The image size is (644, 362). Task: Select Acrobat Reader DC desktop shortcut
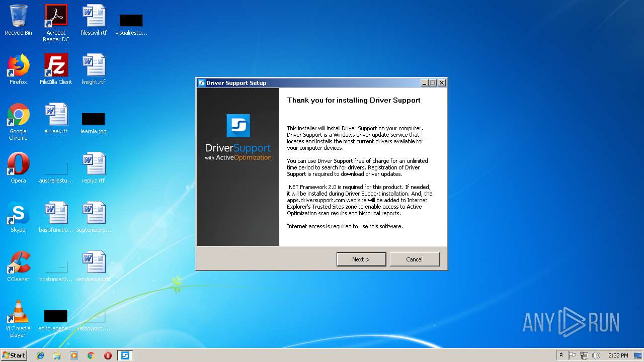point(56,23)
